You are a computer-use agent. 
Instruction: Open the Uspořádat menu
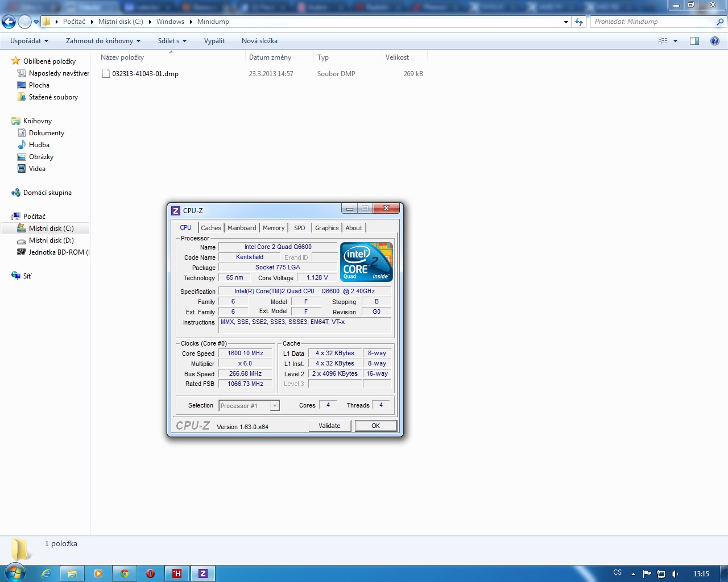29,41
